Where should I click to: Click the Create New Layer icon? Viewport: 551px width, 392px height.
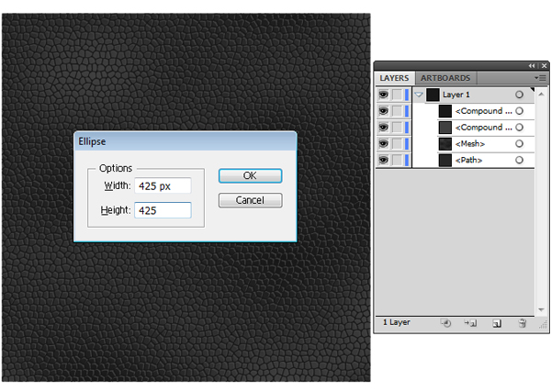497,323
